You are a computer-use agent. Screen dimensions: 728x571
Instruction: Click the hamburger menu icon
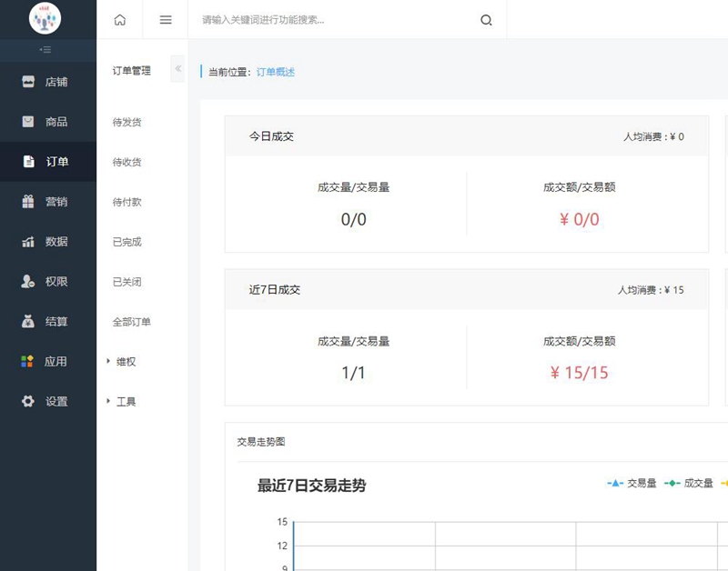click(166, 20)
